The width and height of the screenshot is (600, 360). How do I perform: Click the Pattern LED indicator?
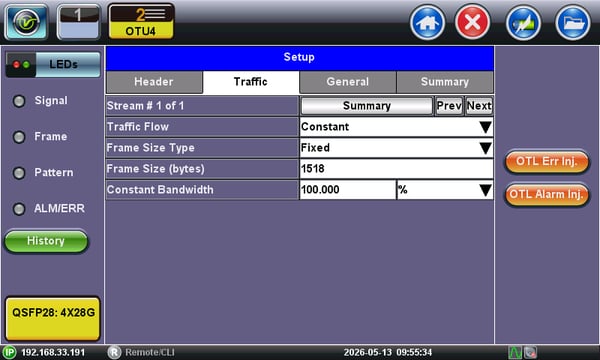(x=19, y=173)
